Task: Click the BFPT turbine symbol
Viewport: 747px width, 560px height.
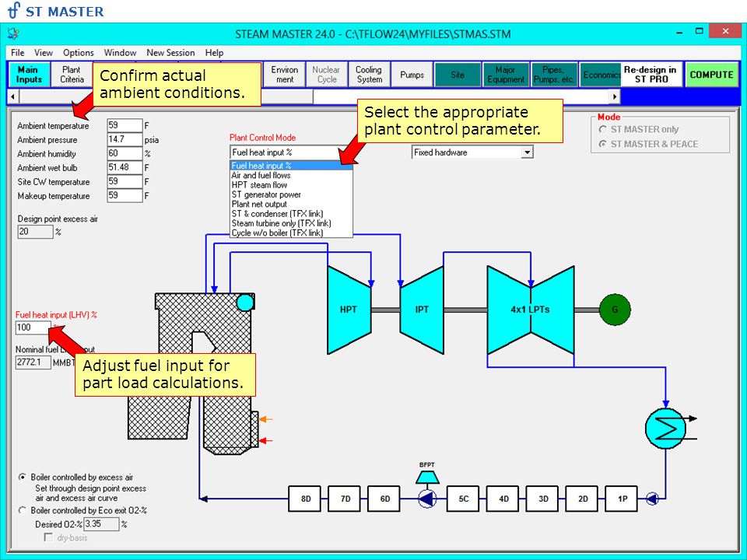Action: [427, 477]
